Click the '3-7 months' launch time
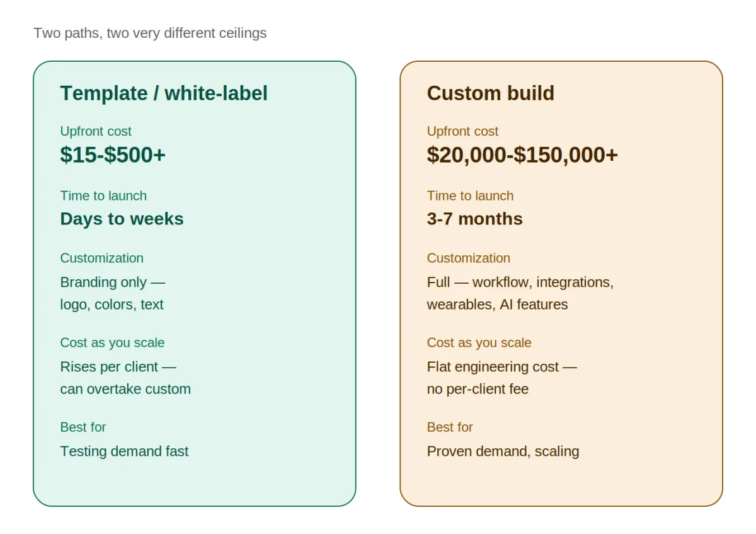Viewport: 756px width, 534px height. point(474,219)
